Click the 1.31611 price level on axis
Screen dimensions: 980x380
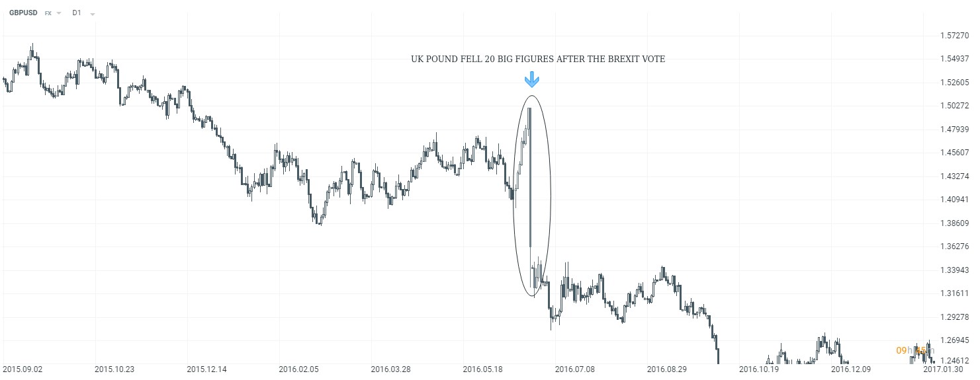tap(954, 293)
